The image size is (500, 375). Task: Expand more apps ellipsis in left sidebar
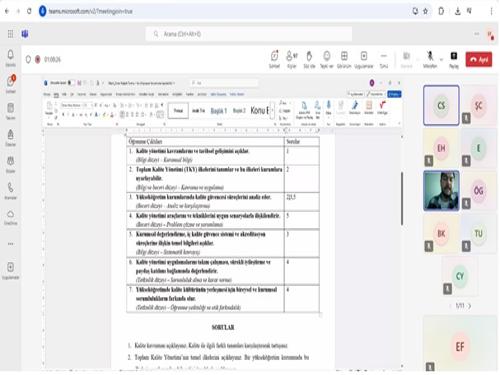click(11, 244)
